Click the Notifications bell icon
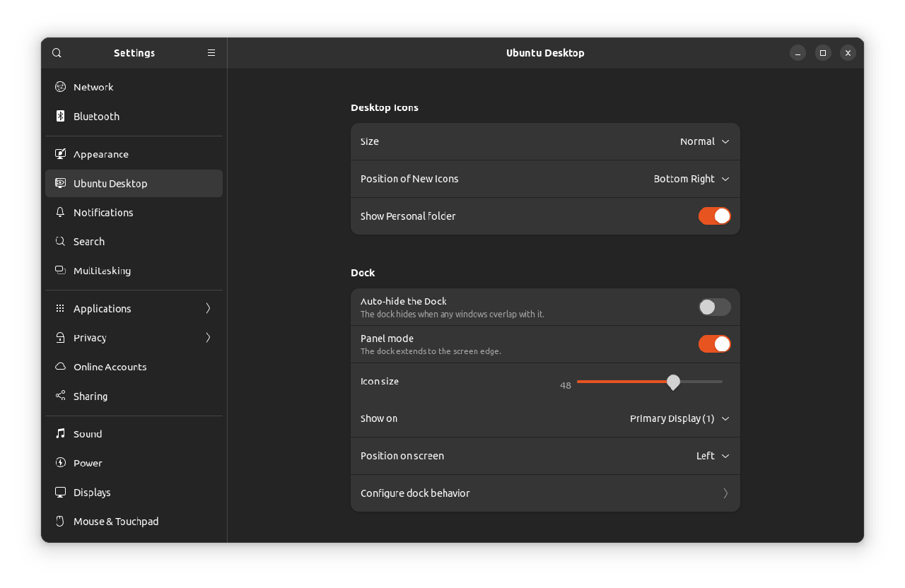 (61, 212)
